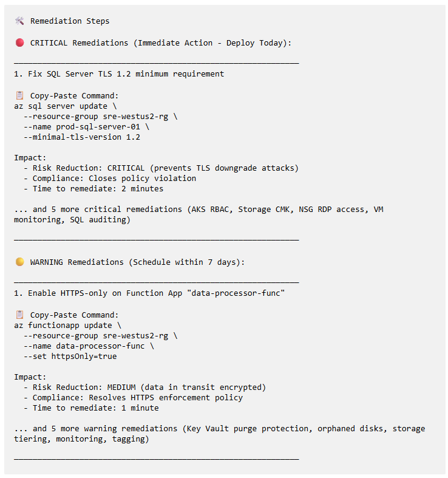Click "Fix SQL Server TLS 1.2 minimum requirement"
The image size is (448, 478).
126,74
